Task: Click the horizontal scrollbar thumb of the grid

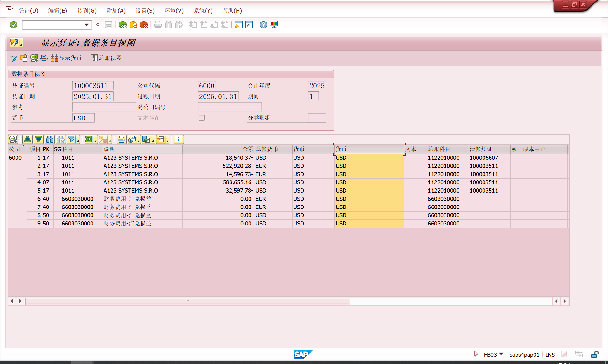Action: (187, 301)
